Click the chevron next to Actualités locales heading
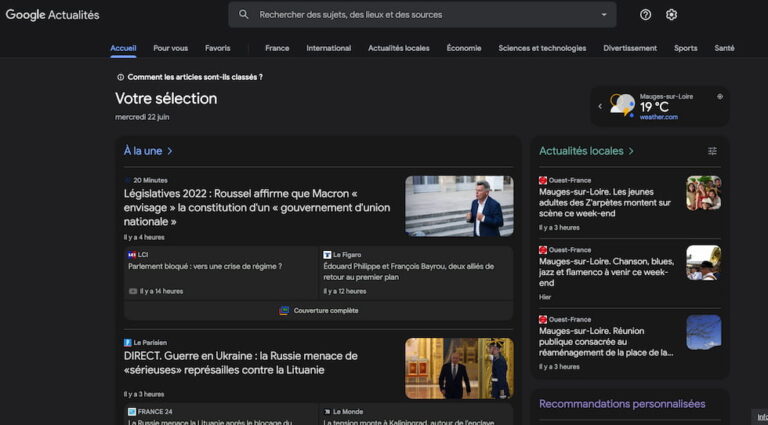 tap(631, 151)
